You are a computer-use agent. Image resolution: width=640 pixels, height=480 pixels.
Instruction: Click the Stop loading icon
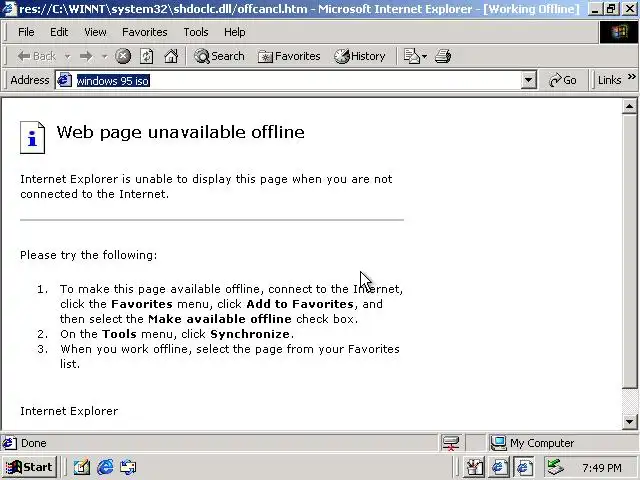(123, 56)
